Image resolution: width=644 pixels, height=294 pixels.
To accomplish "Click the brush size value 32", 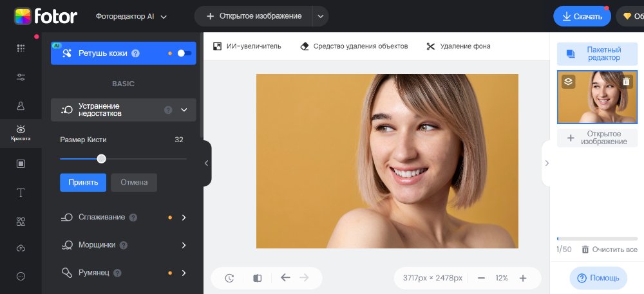I will (x=178, y=140).
